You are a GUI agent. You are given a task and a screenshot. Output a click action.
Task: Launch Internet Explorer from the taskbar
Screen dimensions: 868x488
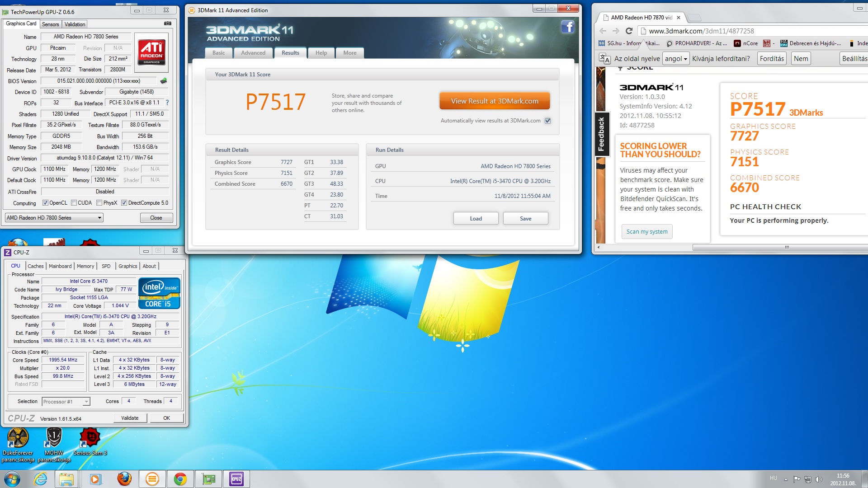[x=41, y=479]
